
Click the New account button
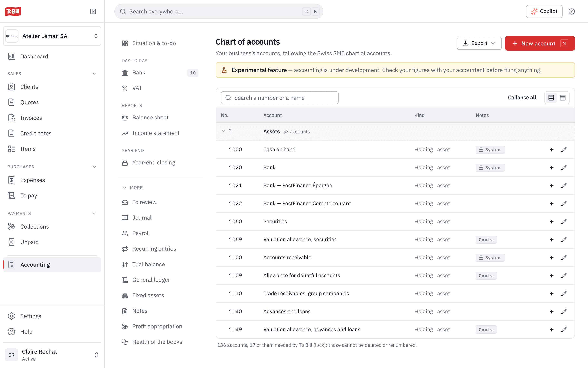tap(540, 43)
